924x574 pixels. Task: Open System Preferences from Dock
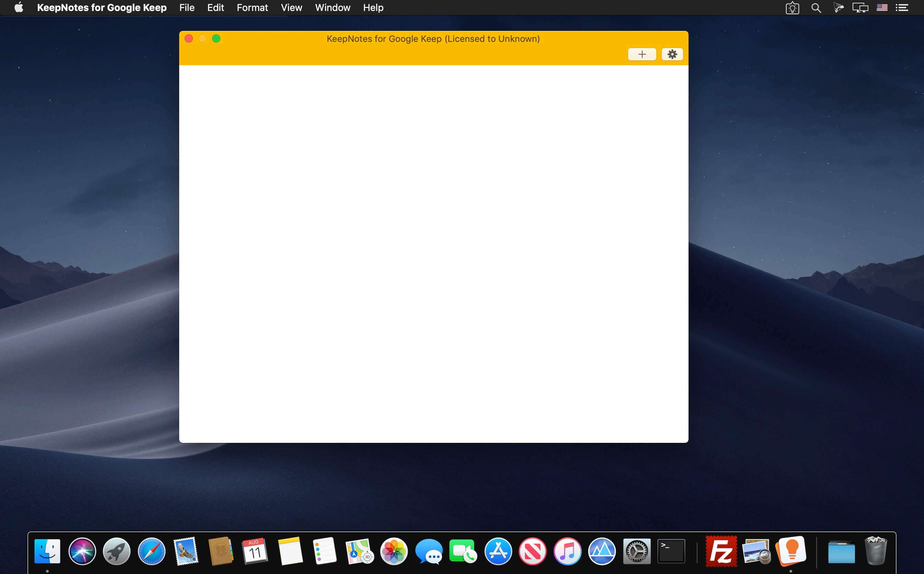(636, 550)
